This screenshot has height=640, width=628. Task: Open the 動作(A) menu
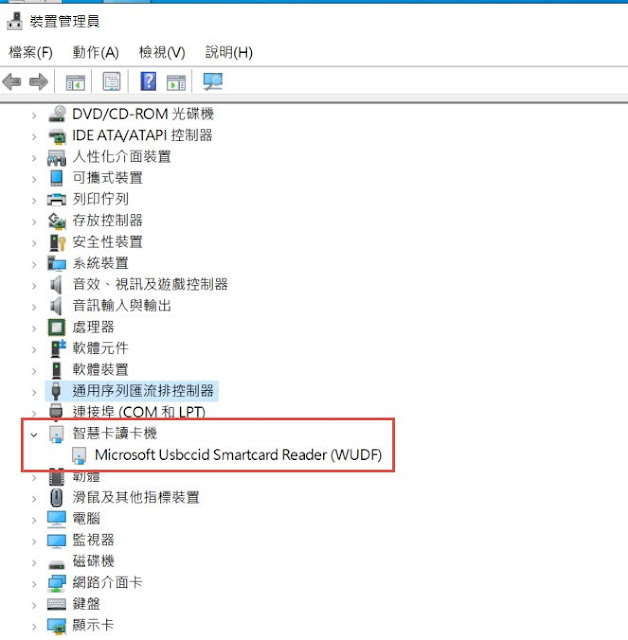point(95,52)
